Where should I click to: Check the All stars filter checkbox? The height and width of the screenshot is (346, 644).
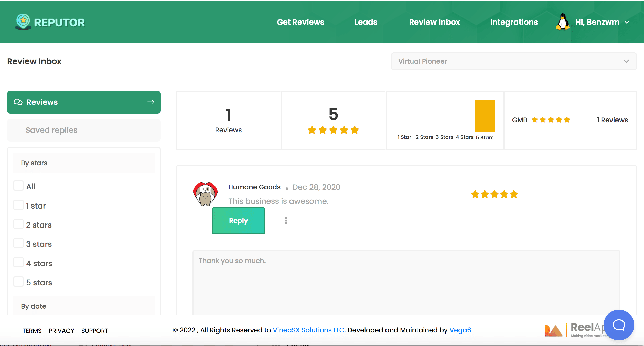pos(18,186)
